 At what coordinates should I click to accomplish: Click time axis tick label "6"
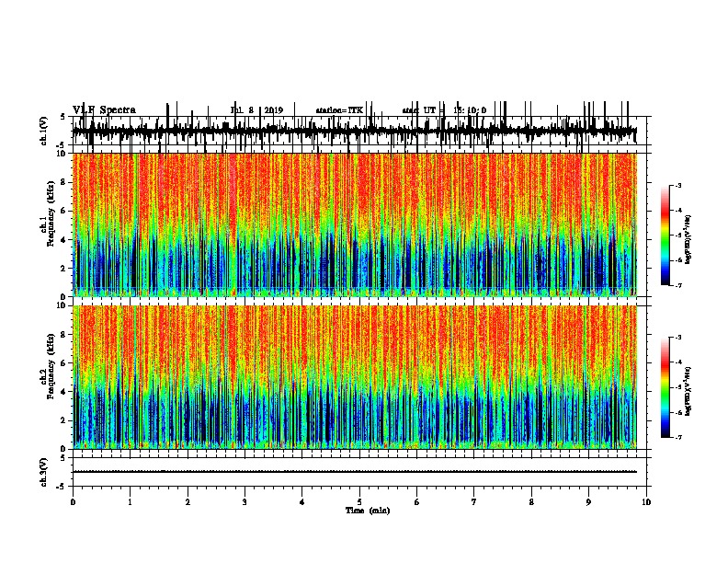(417, 502)
